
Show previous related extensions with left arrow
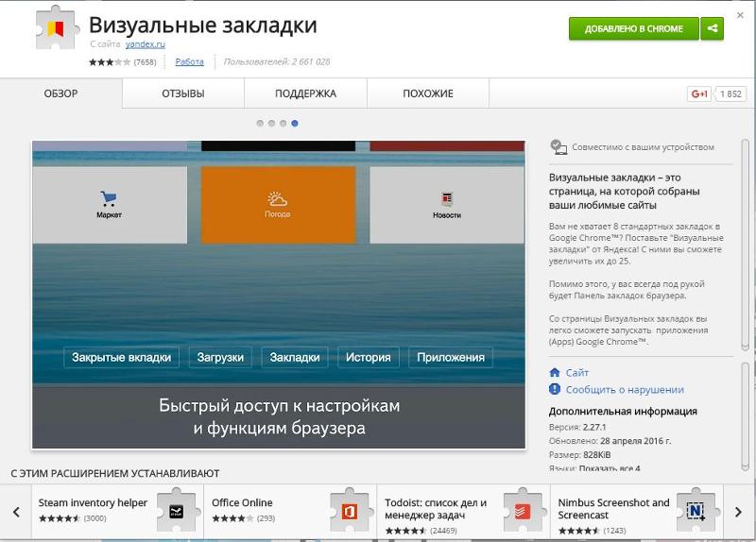(x=16, y=512)
